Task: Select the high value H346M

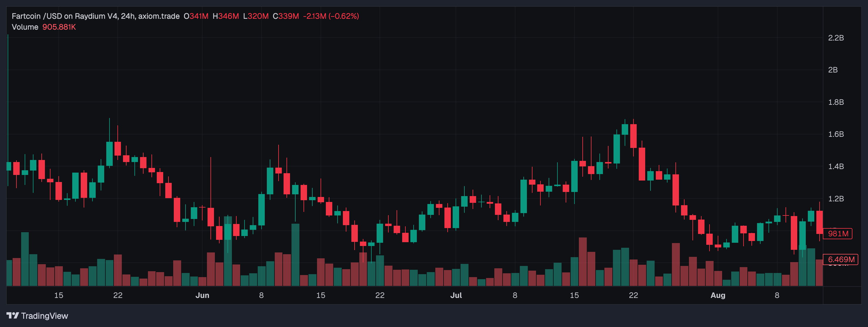Action: (x=225, y=16)
